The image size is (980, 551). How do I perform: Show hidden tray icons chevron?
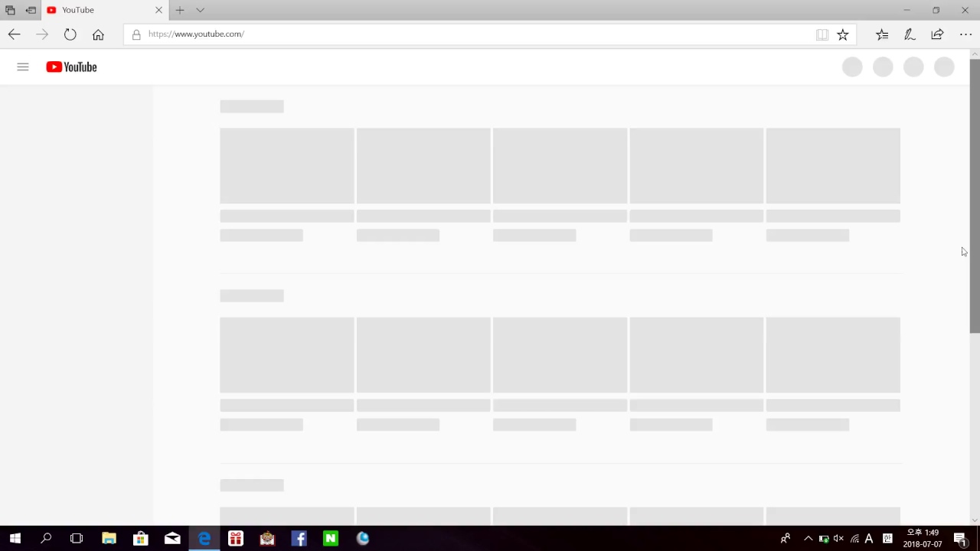(808, 539)
